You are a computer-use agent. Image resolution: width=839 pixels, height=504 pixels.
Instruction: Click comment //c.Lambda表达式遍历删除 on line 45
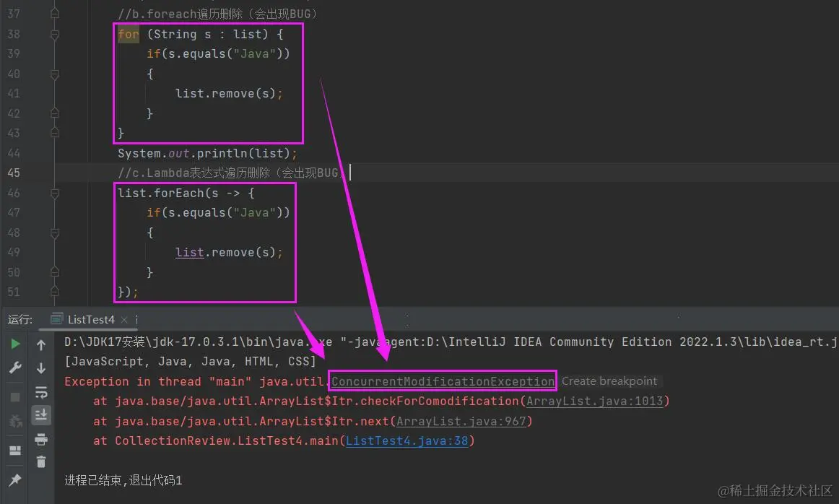click(230, 173)
